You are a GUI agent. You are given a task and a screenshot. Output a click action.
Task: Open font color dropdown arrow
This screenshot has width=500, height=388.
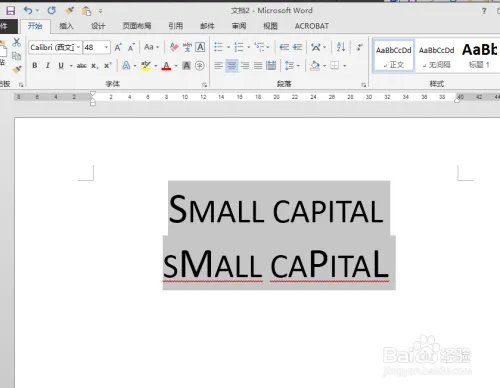click(x=176, y=66)
